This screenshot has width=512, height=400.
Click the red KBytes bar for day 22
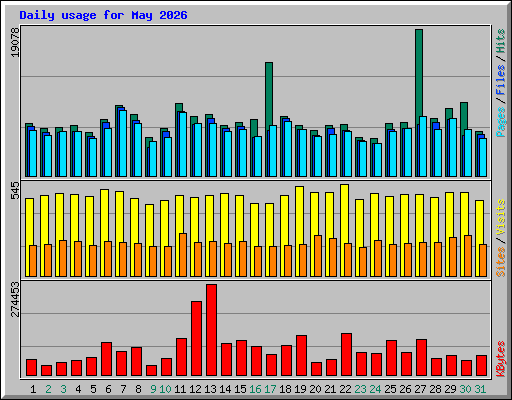tap(346, 355)
